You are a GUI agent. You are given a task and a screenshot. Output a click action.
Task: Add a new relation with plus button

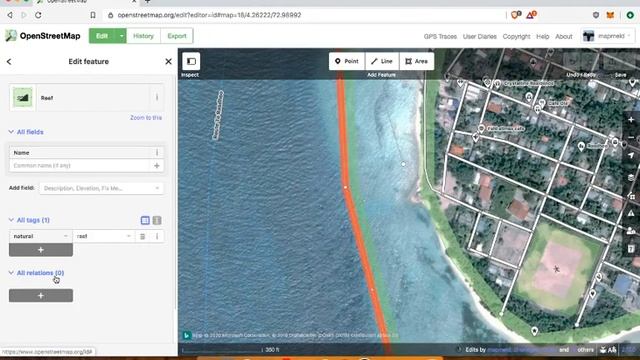[41, 296]
